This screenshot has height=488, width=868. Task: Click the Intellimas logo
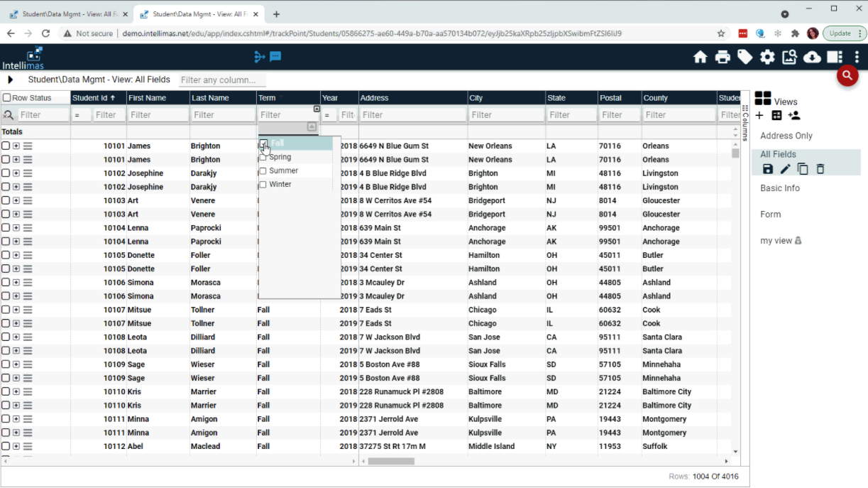point(23,58)
